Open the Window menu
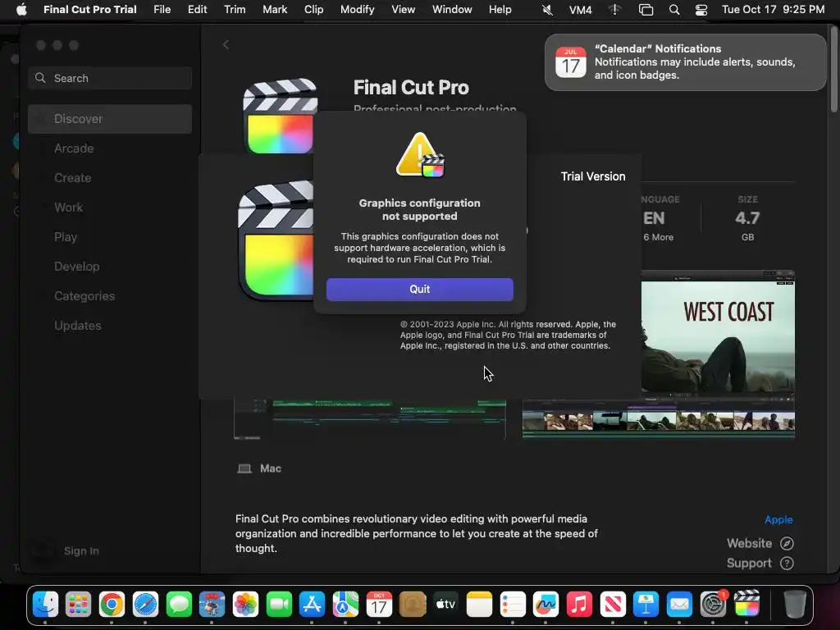The image size is (840, 630). [452, 10]
